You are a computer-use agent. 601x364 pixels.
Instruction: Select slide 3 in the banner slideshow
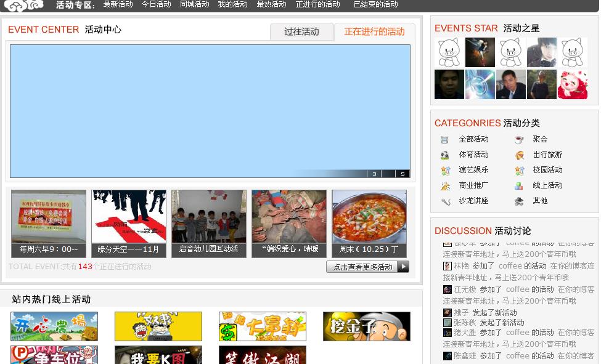click(x=374, y=174)
